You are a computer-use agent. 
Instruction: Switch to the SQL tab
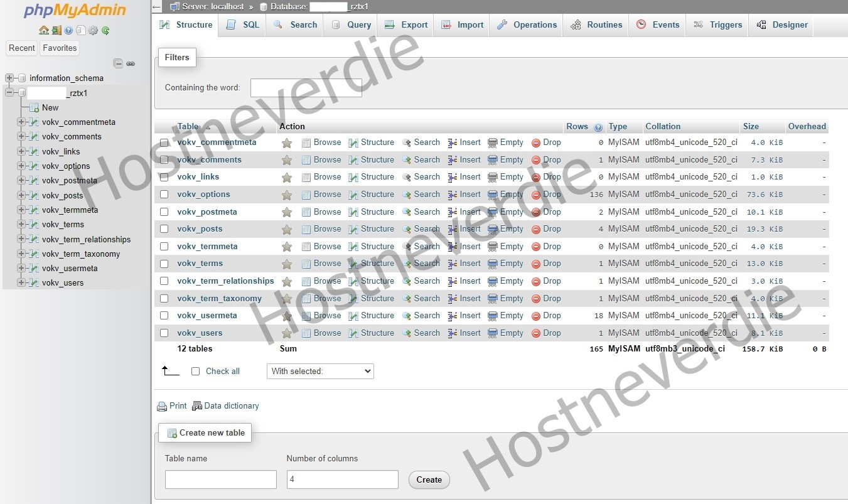pos(243,25)
